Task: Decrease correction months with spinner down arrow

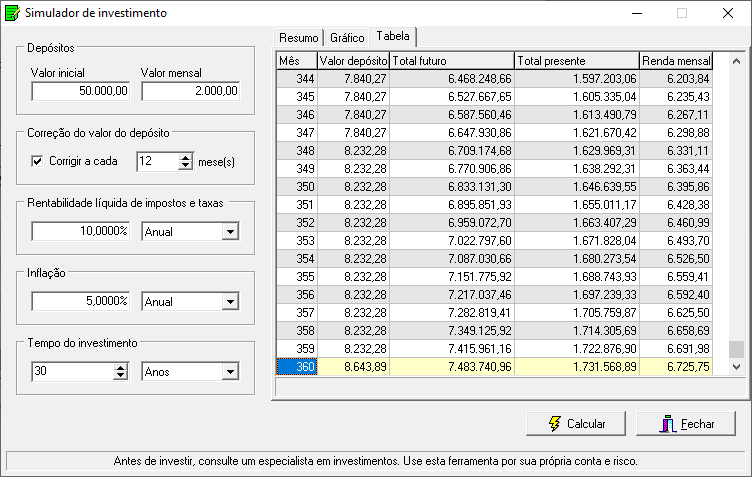Action: tap(185, 166)
